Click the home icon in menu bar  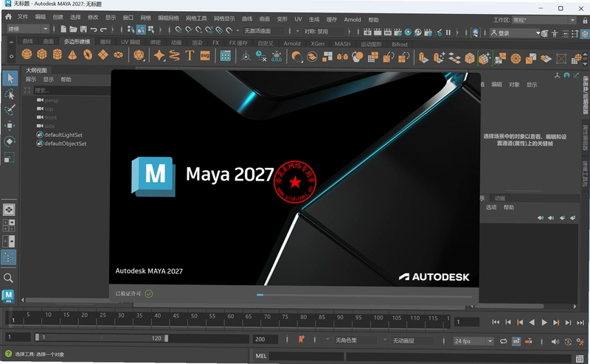pos(8,16)
